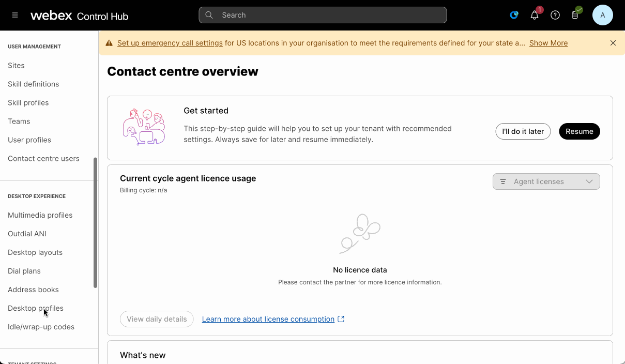Dismiss the emergency call settings banner

(x=613, y=43)
